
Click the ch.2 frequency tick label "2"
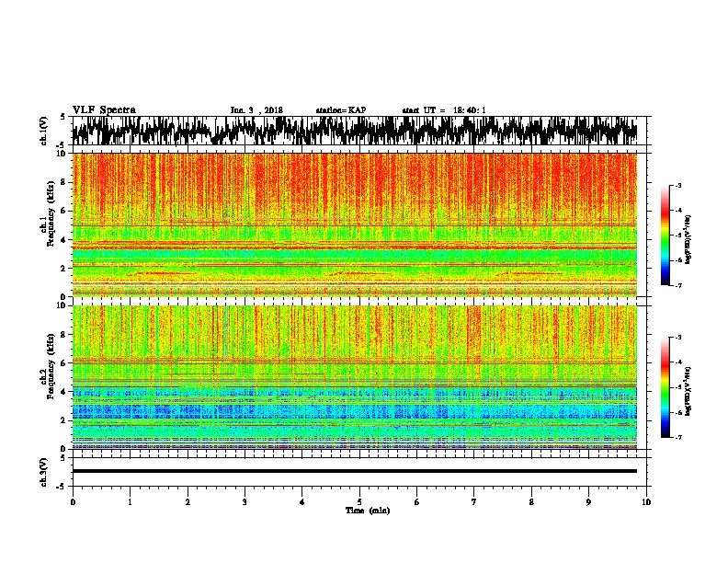[x=63, y=420]
